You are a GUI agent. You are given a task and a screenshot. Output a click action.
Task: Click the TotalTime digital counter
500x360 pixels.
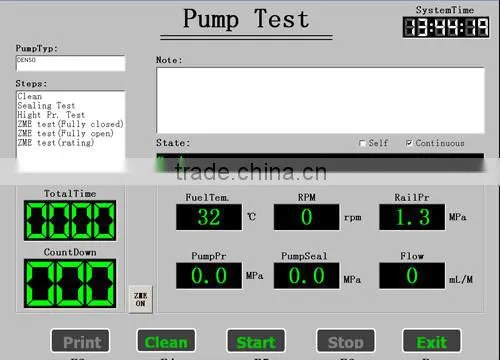pos(70,220)
